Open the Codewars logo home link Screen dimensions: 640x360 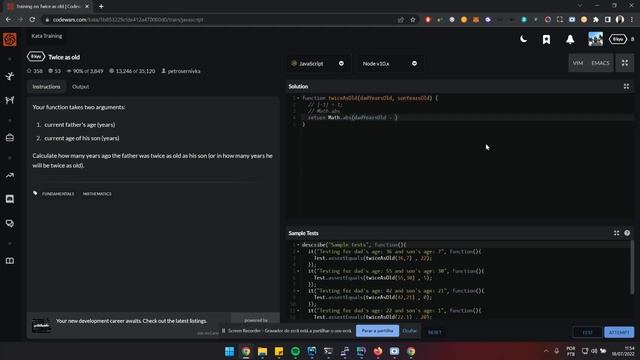click(x=9, y=39)
